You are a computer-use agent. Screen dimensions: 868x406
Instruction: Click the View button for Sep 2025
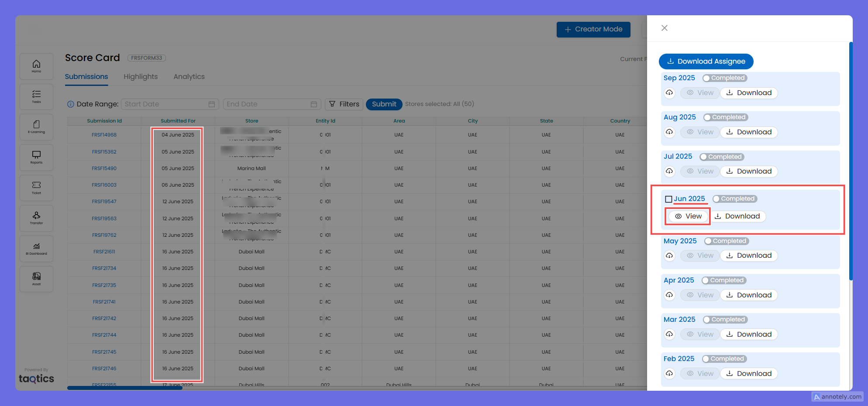[700, 93]
